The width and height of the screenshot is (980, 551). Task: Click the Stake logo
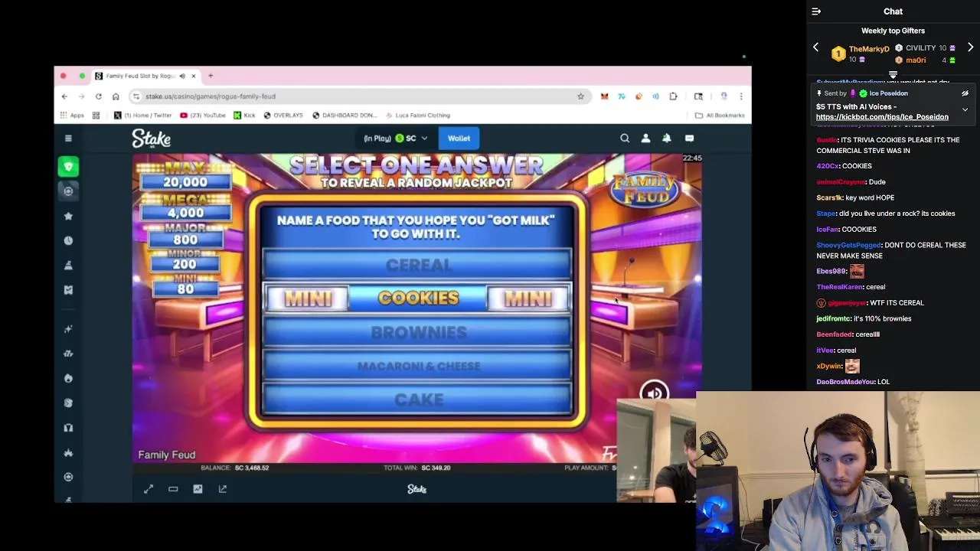coord(151,139)
